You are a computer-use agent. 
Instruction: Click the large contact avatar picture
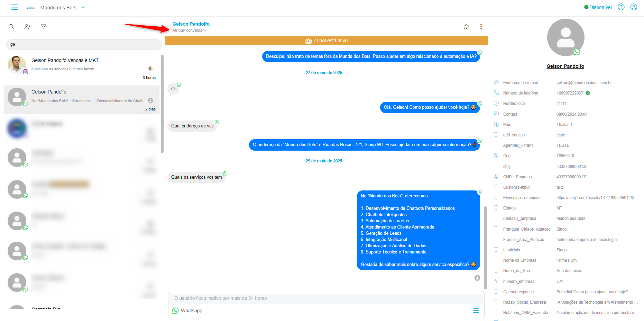point(565,37)
